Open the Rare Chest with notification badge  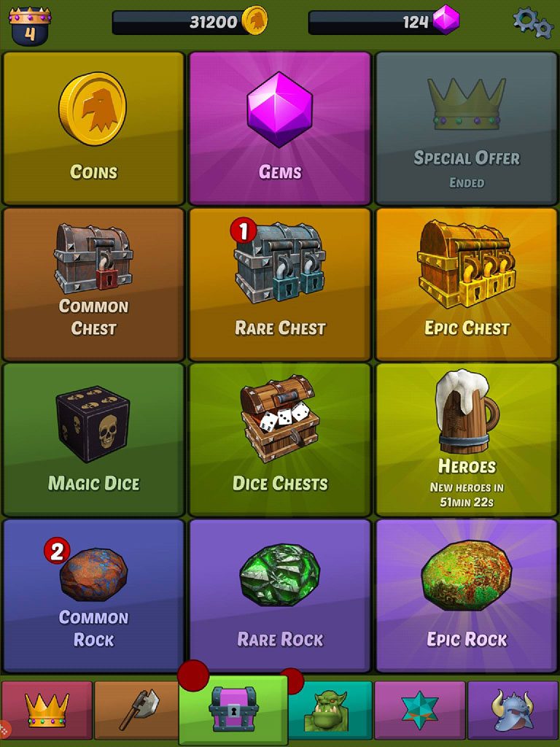click(x=280, y=285)
